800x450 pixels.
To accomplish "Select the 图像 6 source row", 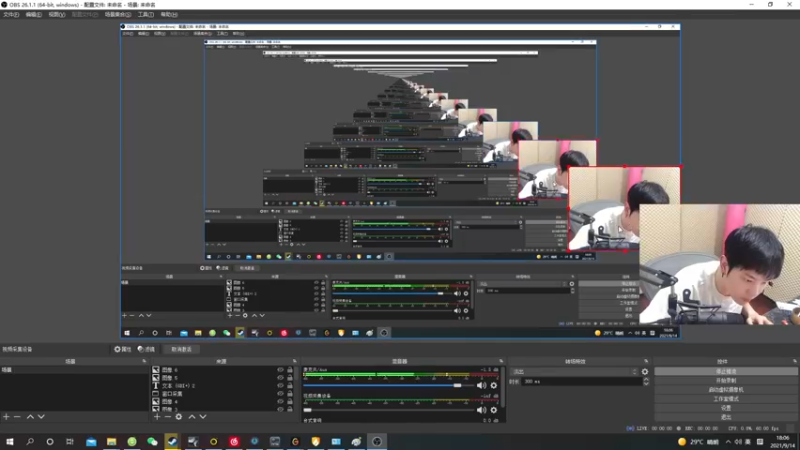I will pos(223,370).
